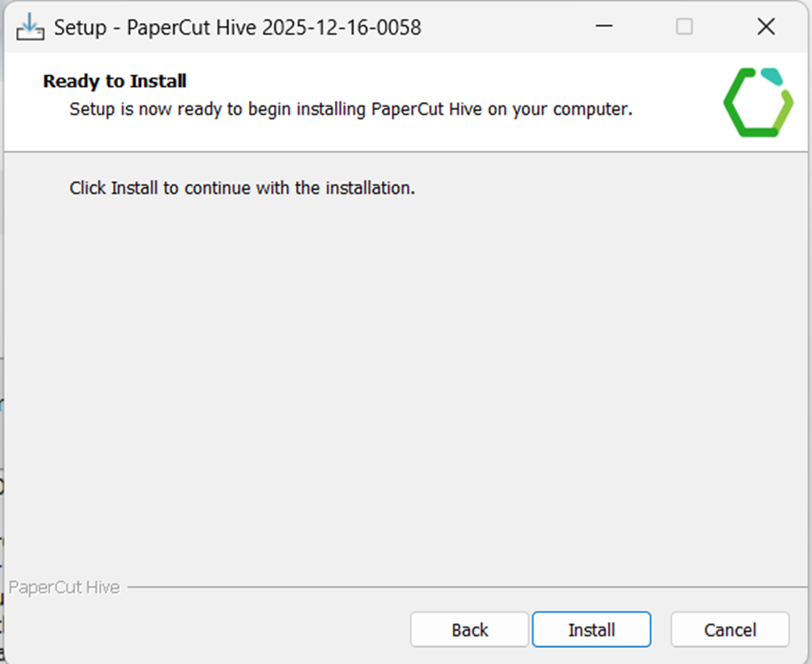Close the PaperCut Hive setup window
This screenshot has height=664, width=812.
point(766,27)
